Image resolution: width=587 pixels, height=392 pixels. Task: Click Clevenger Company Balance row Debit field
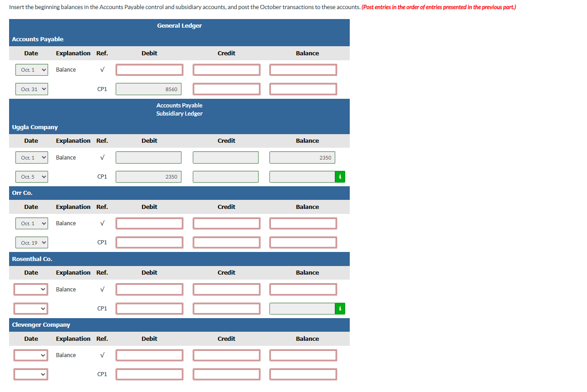click(x=149, y=355)
